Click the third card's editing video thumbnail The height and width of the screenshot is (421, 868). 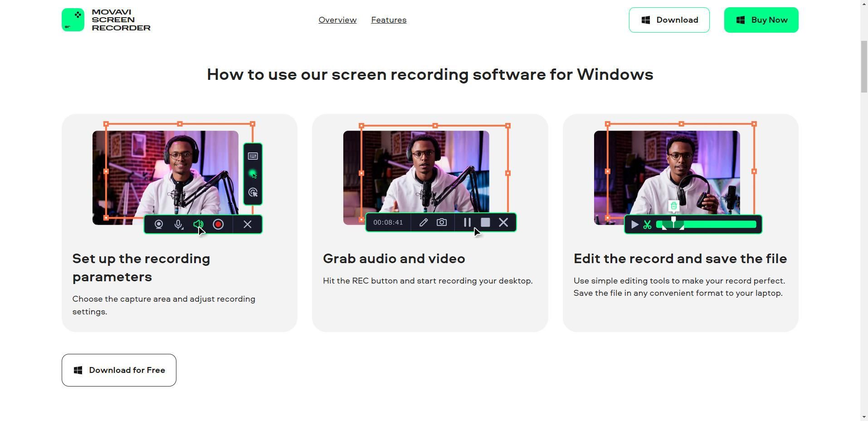667,178
